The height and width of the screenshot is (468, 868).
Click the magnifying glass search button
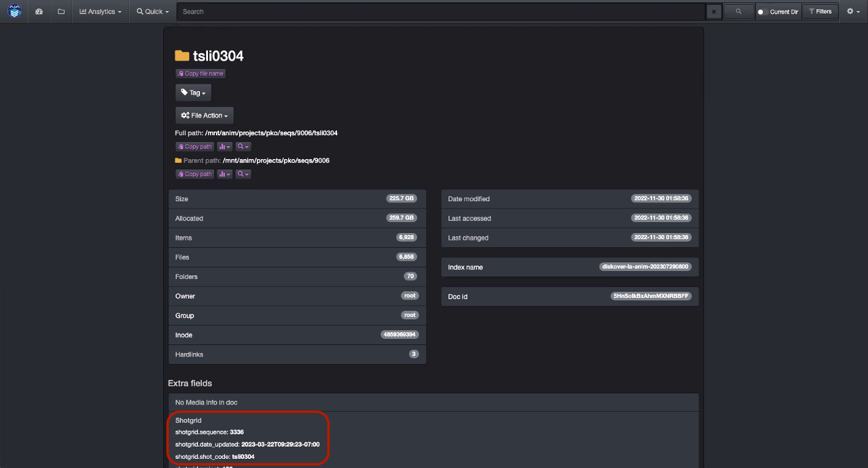pyautogui.click(x=738, y=10)
